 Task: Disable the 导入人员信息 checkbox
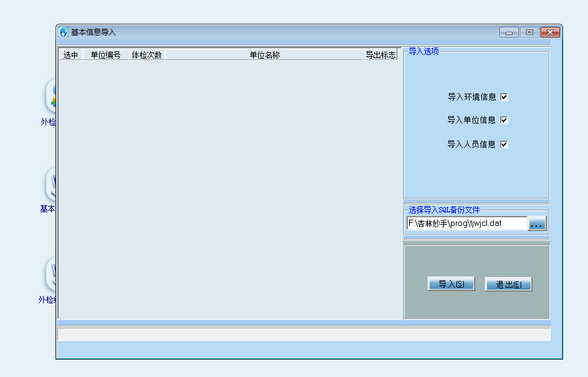[504, 144]
